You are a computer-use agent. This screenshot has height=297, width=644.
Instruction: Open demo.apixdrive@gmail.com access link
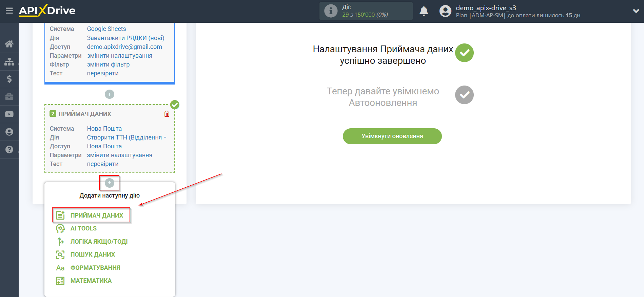[124, 47]
